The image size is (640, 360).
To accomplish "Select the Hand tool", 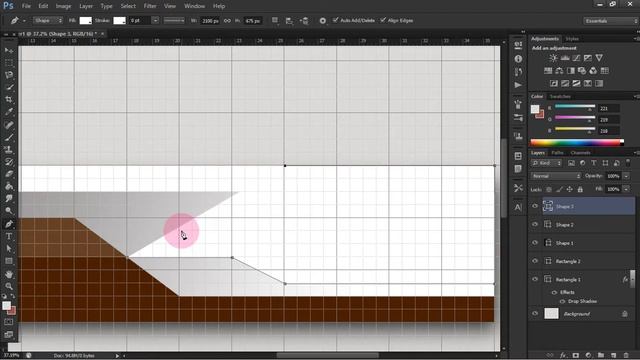I will point(9,274).
